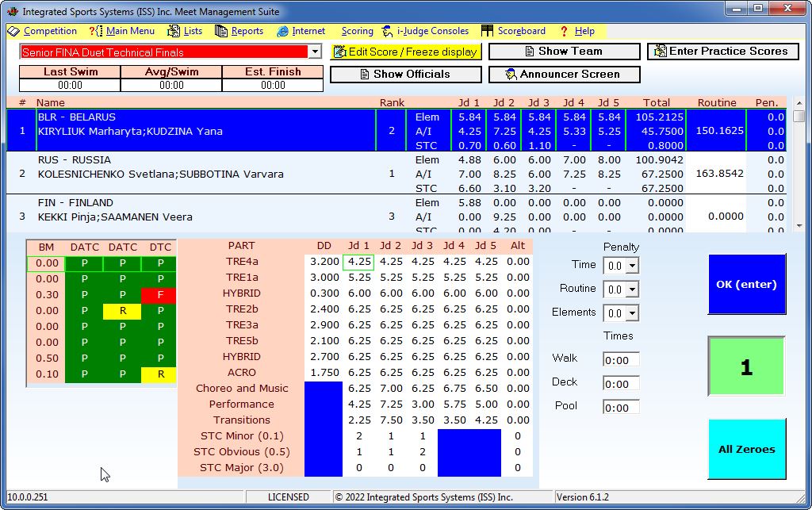812x510 pixels.
Task: Click the yellow R cell in the second DATC column
Action: tap(123, 311)
